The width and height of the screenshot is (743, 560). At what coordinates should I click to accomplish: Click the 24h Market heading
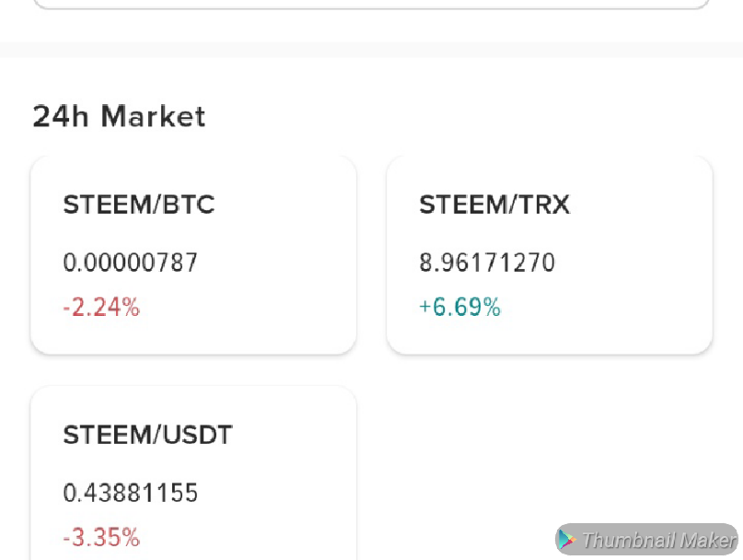click(x=119, y=117)
